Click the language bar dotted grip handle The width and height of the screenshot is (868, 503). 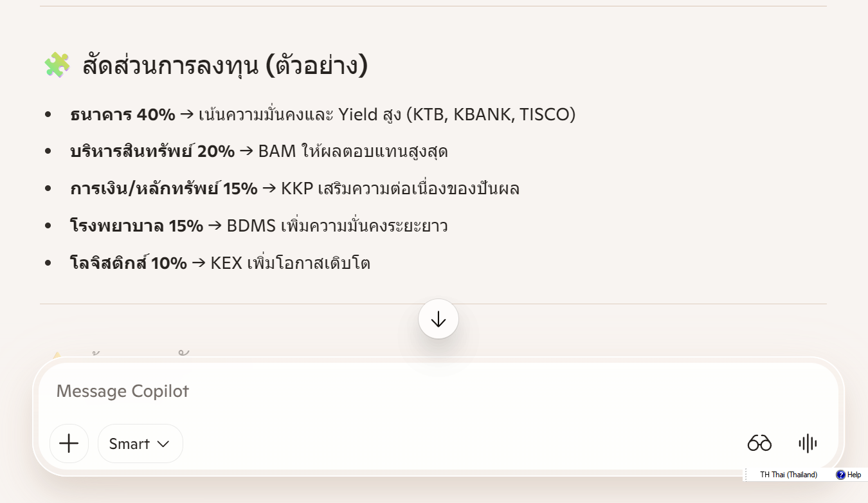[x=746, y=475]
